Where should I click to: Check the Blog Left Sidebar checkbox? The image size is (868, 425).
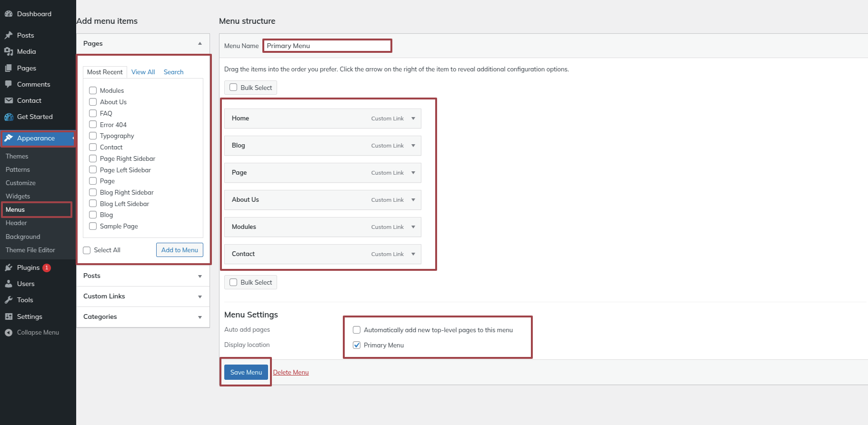93,204
